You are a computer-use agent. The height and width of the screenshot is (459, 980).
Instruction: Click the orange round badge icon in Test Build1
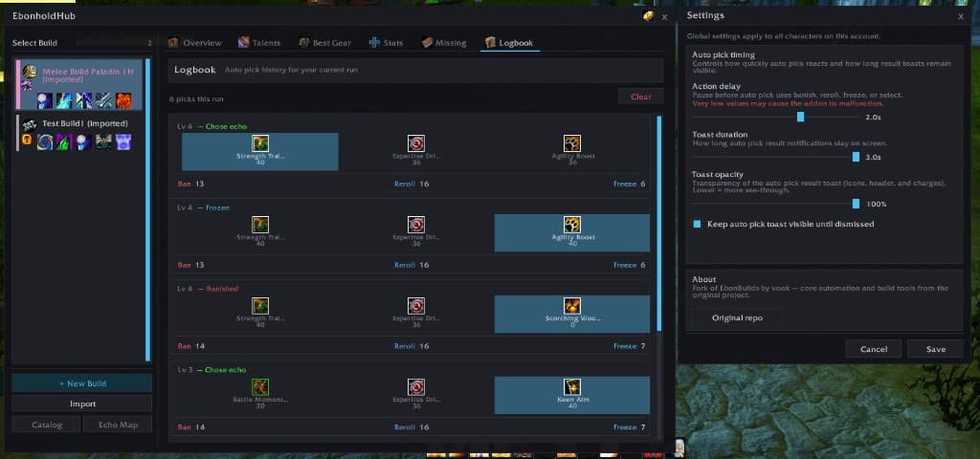(27, 140)
